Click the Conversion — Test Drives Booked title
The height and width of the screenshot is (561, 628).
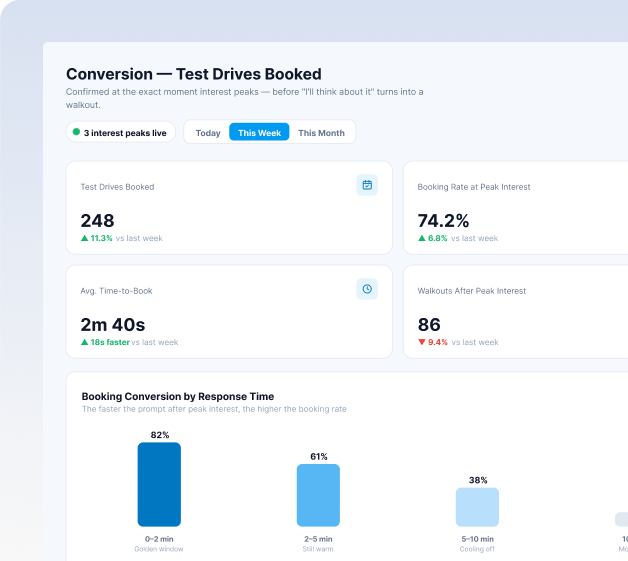[x=194, y=74]
